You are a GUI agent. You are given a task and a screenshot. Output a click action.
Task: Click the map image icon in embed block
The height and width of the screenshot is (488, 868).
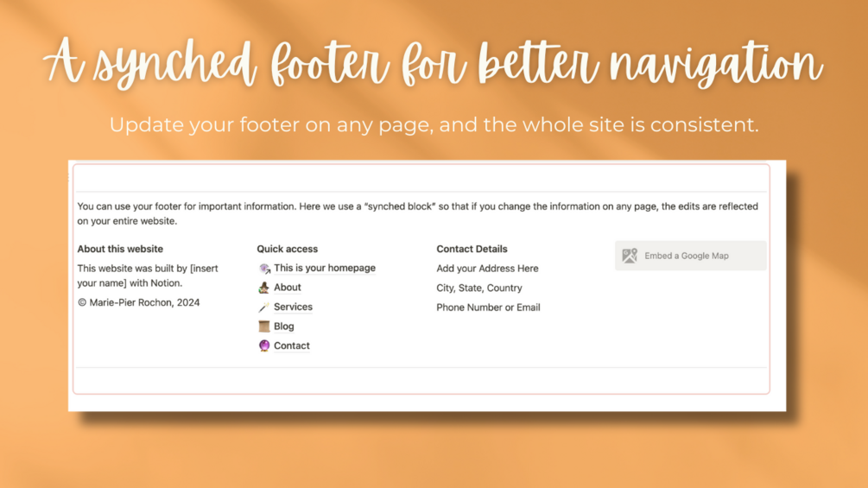click(x=630, y=256)
